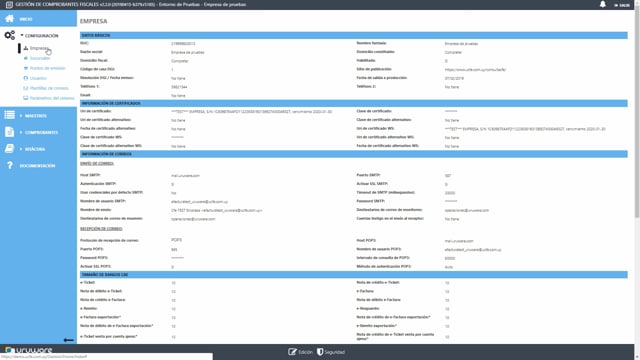Click the app icon in title bar

coord(9,4)
